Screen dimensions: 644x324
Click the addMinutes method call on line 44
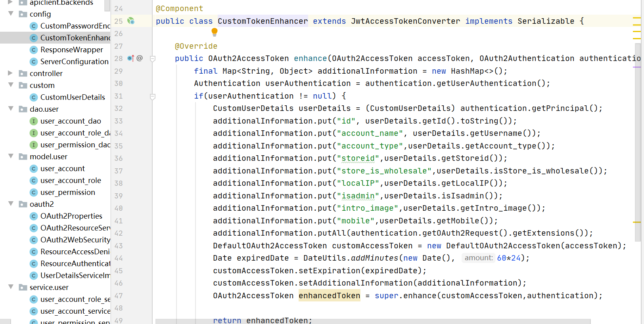click(x=375, y=258)
